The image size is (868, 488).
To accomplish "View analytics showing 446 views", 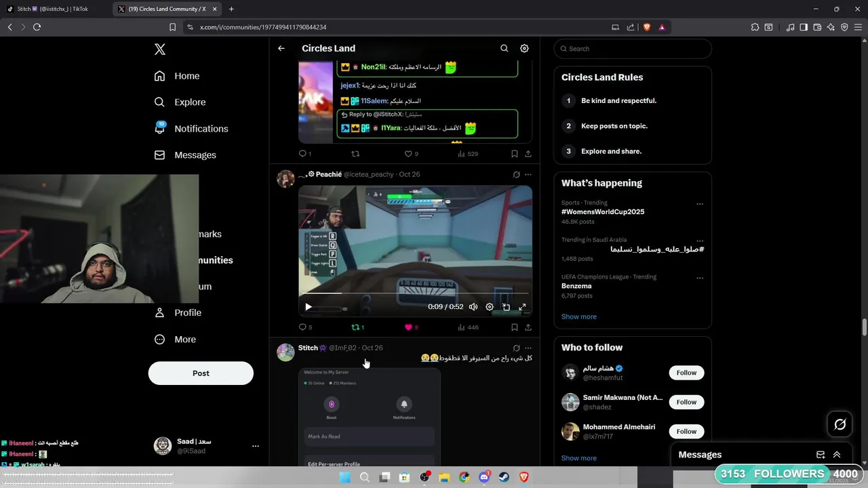I will [468, 327].
